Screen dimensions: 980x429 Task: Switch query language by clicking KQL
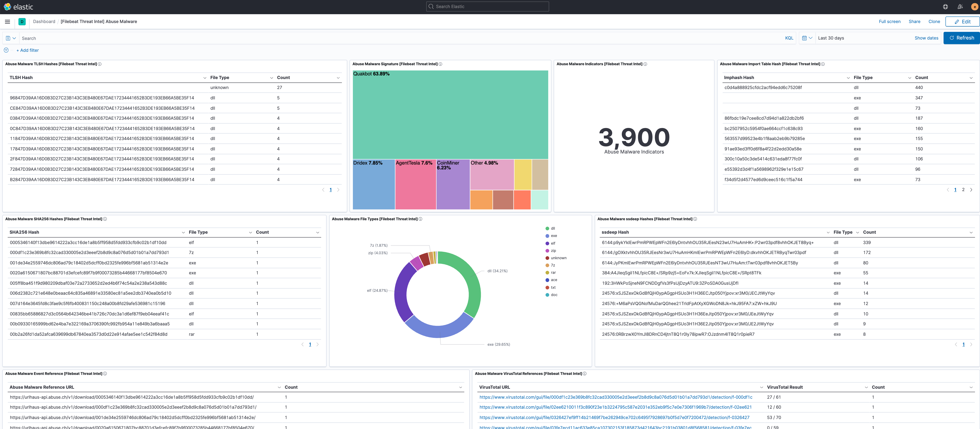click(x=789, y=38)
